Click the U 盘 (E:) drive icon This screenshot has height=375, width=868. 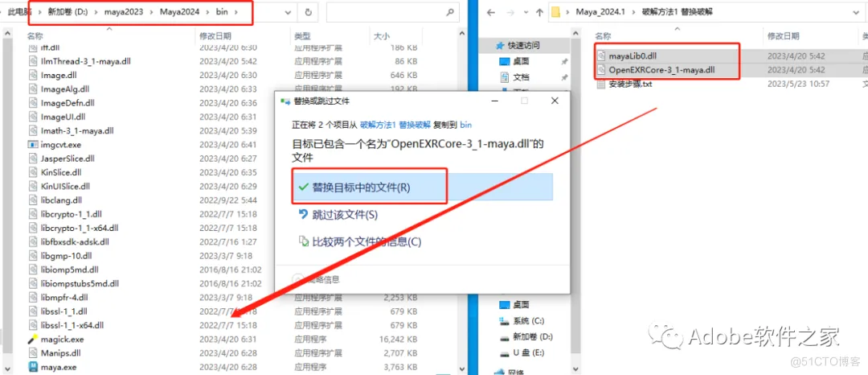504,352
